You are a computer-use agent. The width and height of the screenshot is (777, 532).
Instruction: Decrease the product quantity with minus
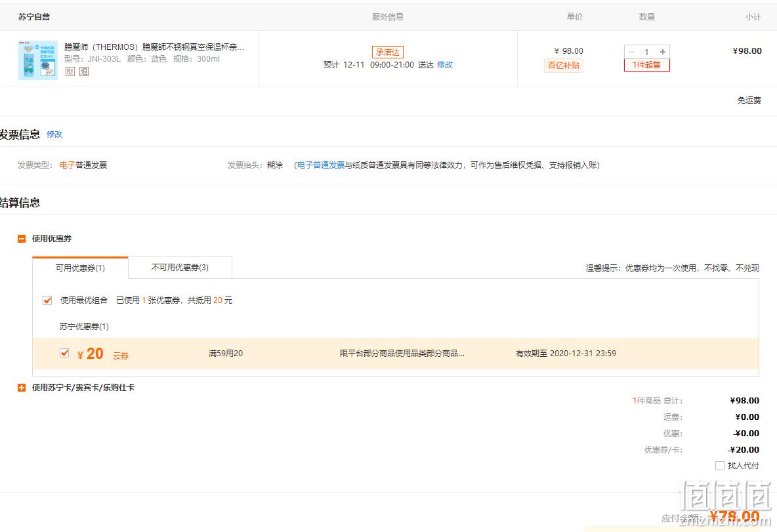(x=631, y=52)
